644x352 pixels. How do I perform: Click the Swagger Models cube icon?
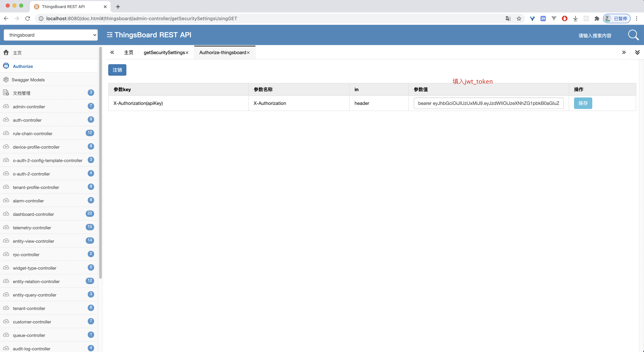[6, 80]
